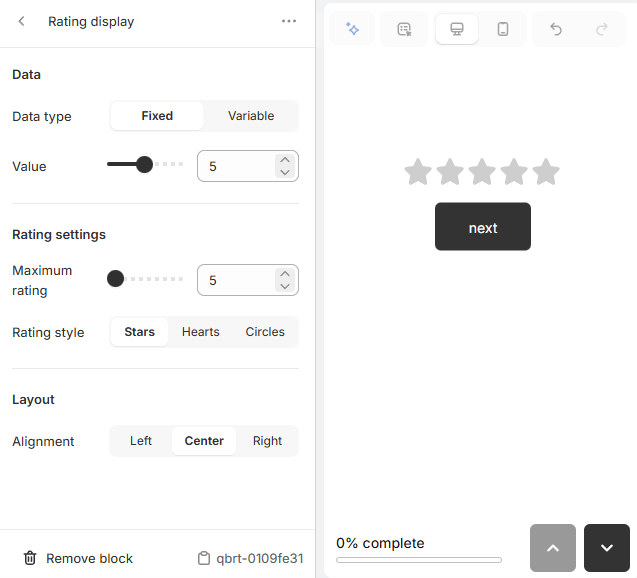The image size is (637, 578).
Task: Click the second rating star
Action: [x=450, y=172]
